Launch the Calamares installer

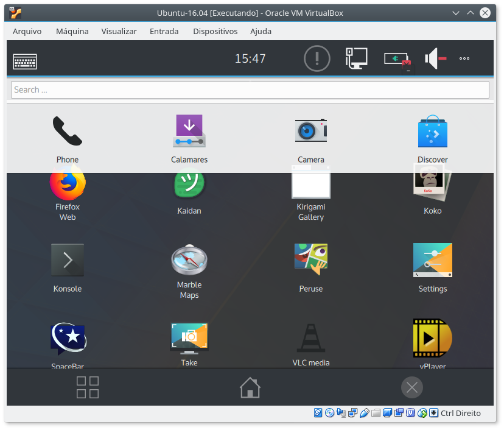189,130
